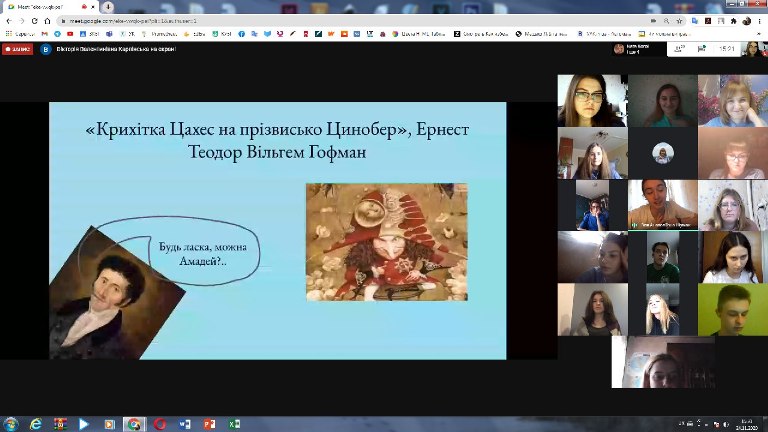Open Word from the taskbar
Screen dimensions: 768x432
pyautogui.click(x=185, y=424)
